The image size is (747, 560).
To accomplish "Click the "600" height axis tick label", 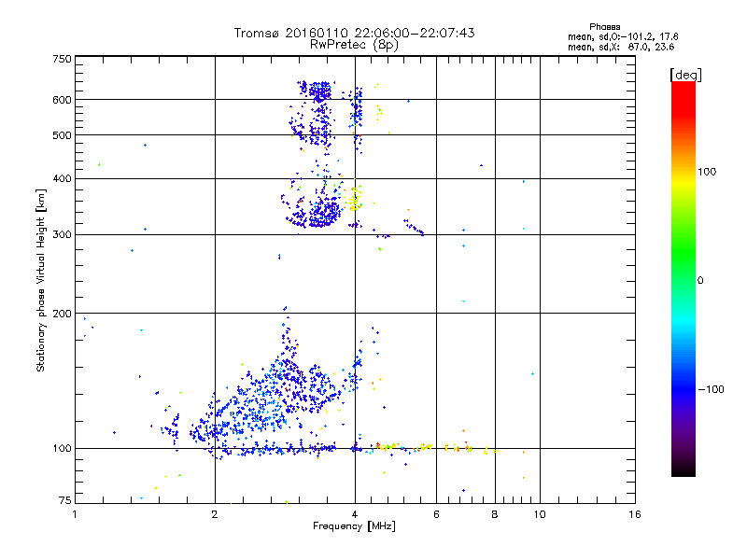I will tap(62, 100).
